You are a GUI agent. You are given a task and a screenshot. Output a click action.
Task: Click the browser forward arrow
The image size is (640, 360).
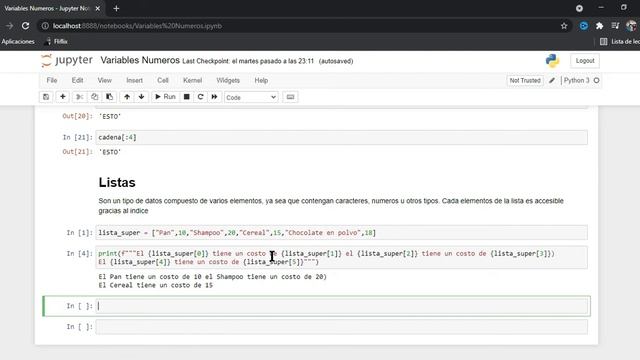point(9,26)
